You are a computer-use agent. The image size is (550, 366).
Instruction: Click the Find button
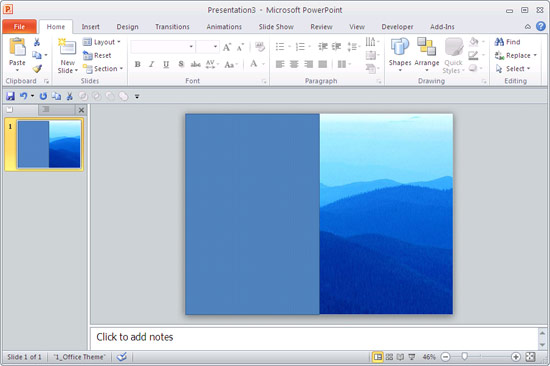coord(507,42)
